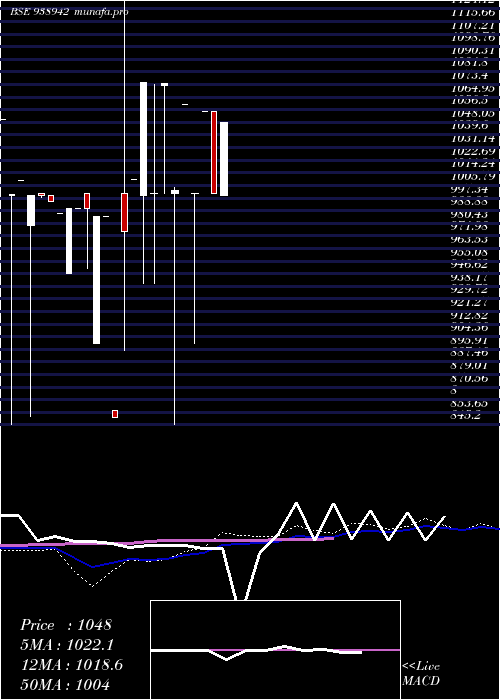The image size is (500, 700).
Task: Click the 'BSE 958942' chart title text
Action: [40, 12]
